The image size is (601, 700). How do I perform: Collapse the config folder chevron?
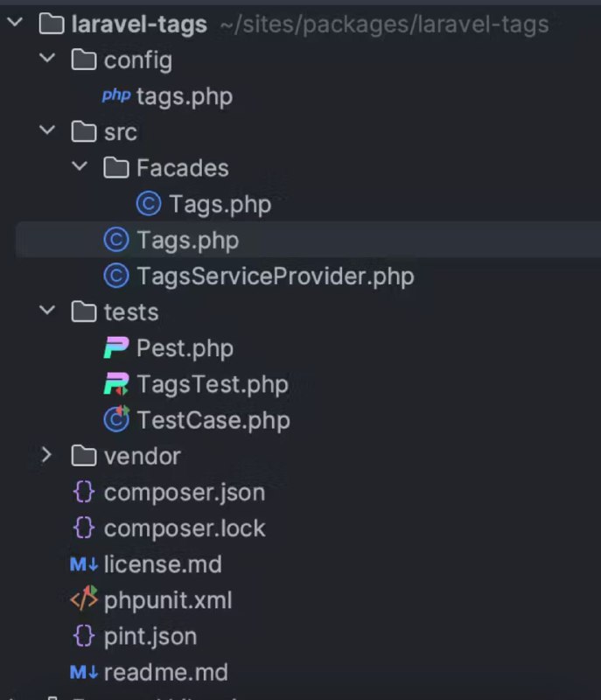[47, 58]
